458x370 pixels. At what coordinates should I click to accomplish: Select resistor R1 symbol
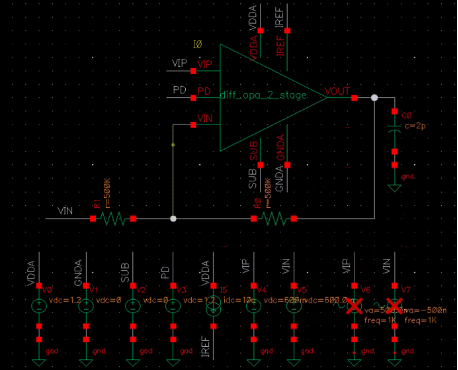click(113, 219)
